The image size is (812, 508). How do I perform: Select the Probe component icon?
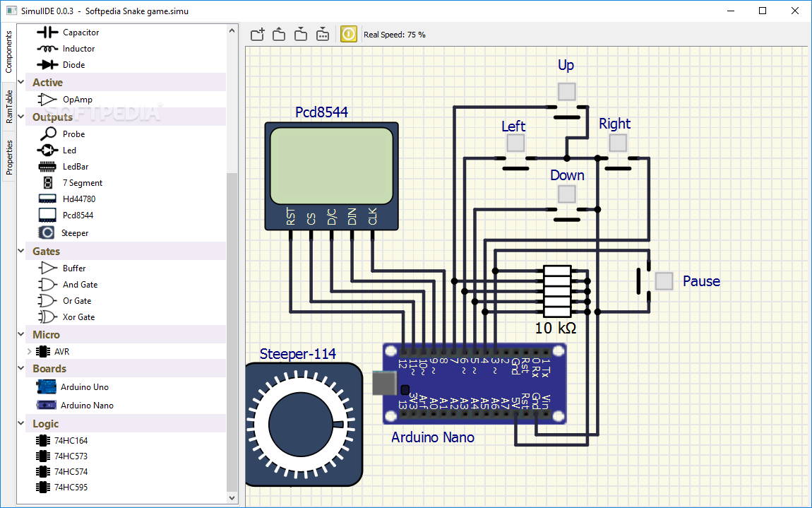tap(48, 134)
